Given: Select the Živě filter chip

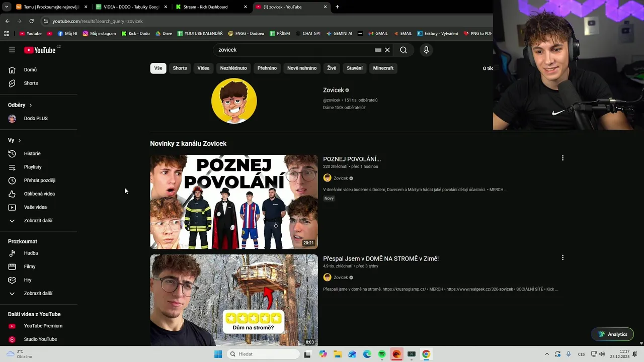Looking at the screenshot, I should [332, 68].
